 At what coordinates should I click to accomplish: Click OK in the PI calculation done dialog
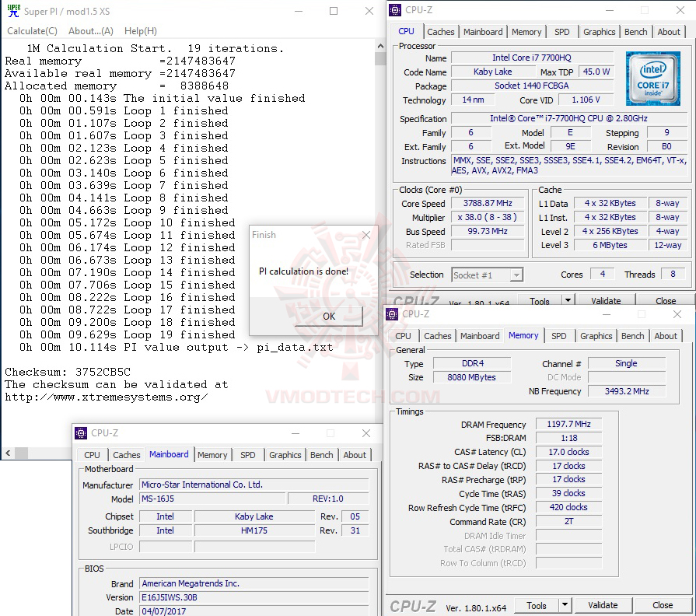[x=328, y=317]
